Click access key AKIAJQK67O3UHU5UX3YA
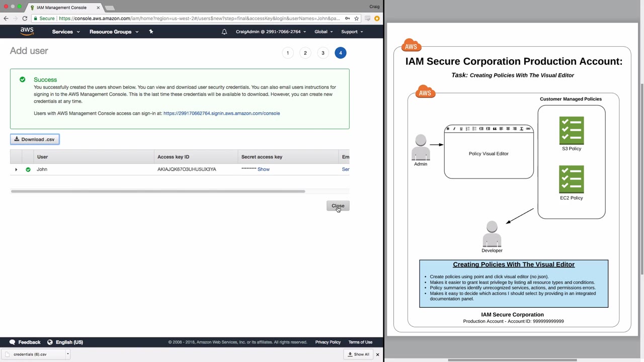 [187, 169]
